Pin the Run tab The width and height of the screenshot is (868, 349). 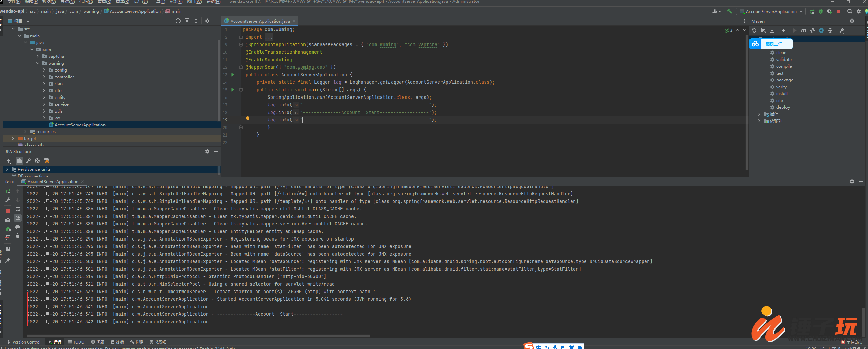click(x=8, y=260)
